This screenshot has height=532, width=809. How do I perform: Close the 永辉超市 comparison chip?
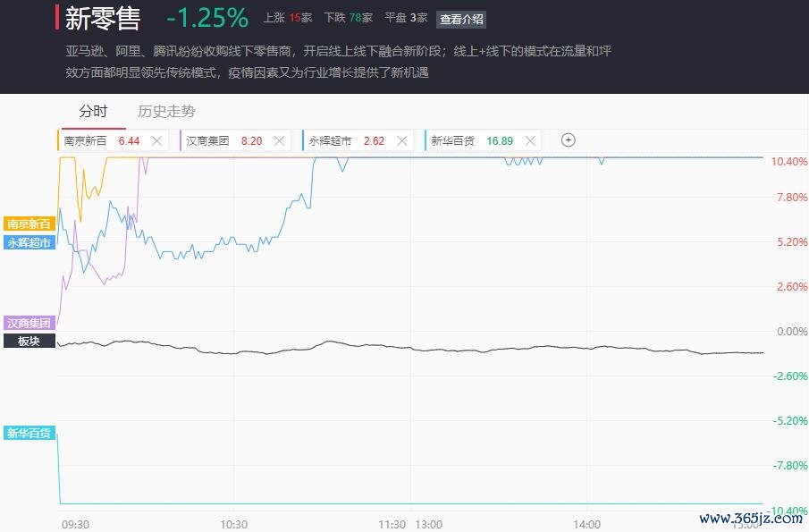point(402,141)
